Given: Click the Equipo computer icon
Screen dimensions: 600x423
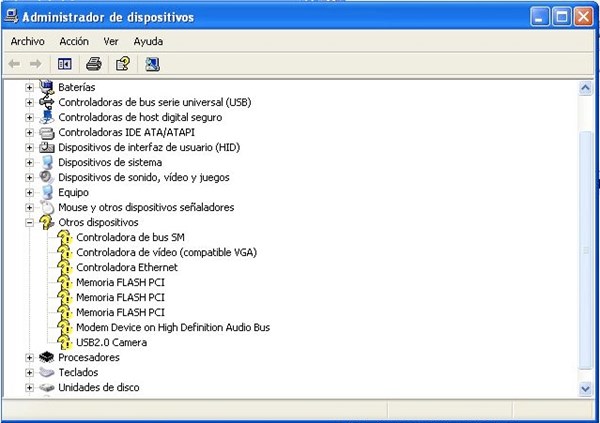Looking at the screenshot, I should [47, 192].
